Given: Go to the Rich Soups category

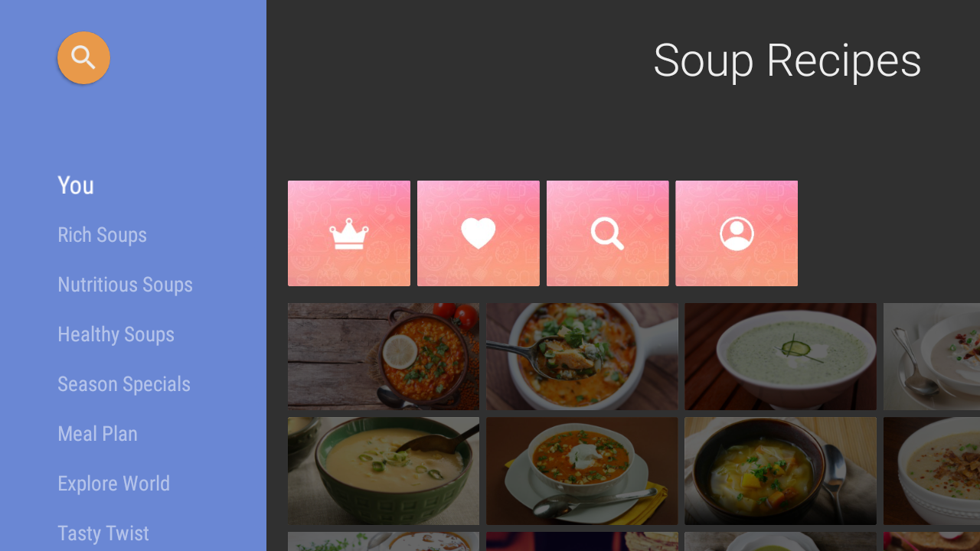Looking at the screenshot, I should pos(102,235).
